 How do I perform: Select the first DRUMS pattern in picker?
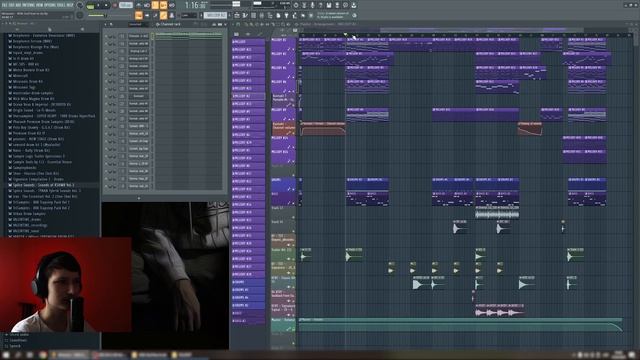tap(248, 282)
